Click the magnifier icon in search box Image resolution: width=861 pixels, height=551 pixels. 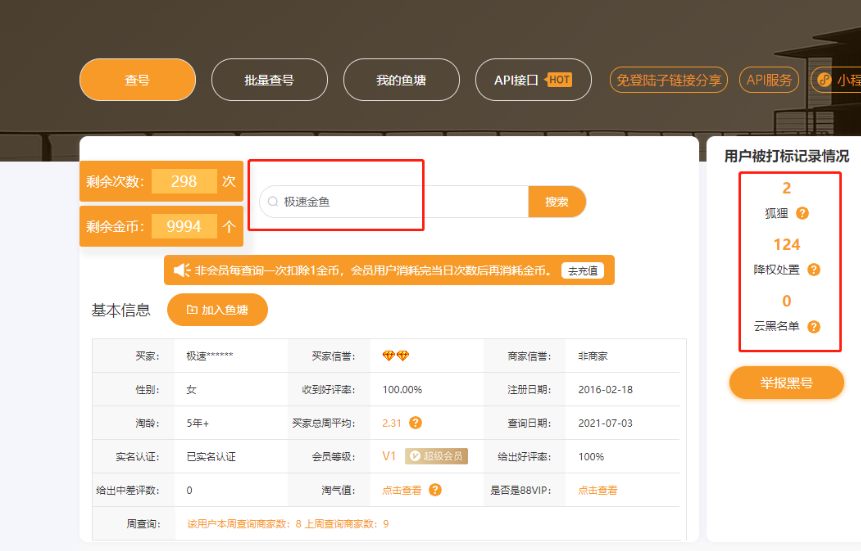pos(272,202)
